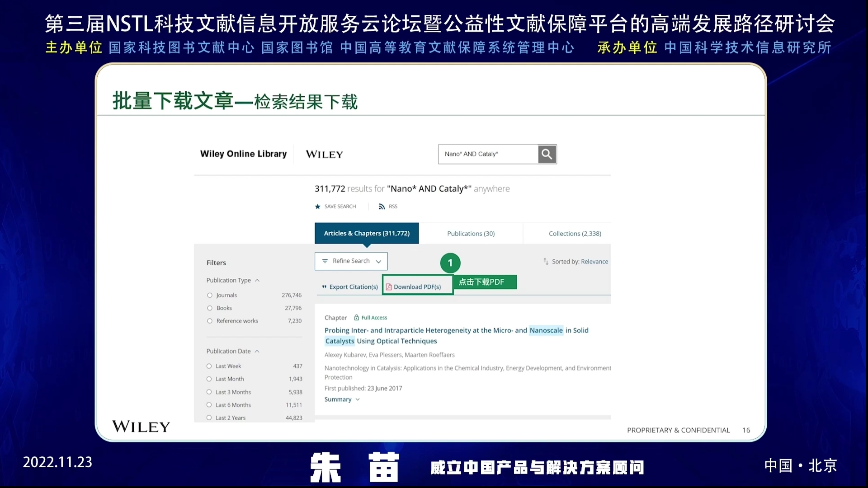Select the Last 3 Months radio button
The width and height of the screenshot is (868, 488).
pos(209,392)
